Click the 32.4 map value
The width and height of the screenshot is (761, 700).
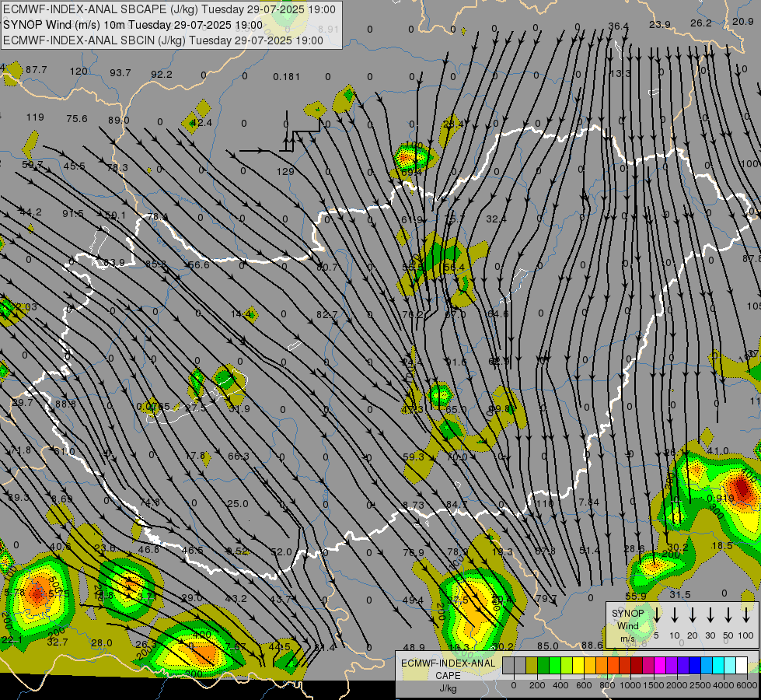(x=496, y=219)
